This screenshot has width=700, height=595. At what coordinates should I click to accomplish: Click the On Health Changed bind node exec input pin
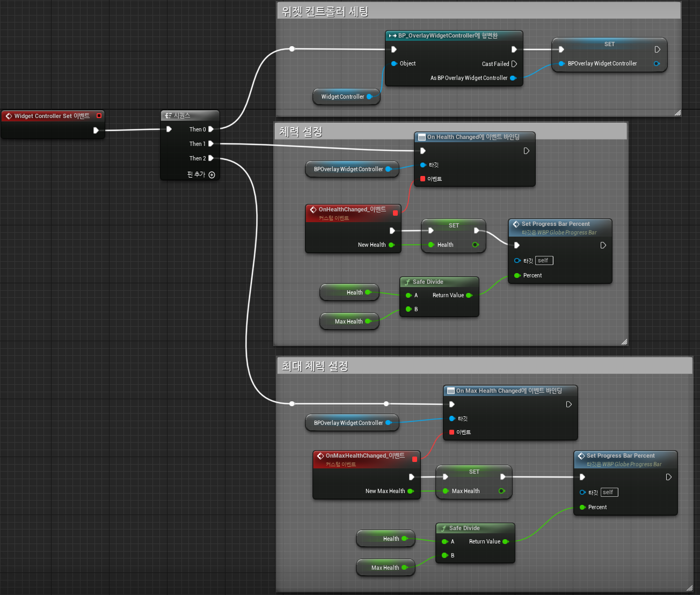pyautogui.click(x=423, y=151)
